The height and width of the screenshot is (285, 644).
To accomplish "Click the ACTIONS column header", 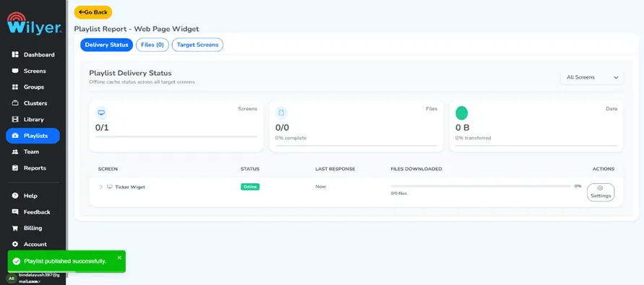I will [x=604, y=169].
